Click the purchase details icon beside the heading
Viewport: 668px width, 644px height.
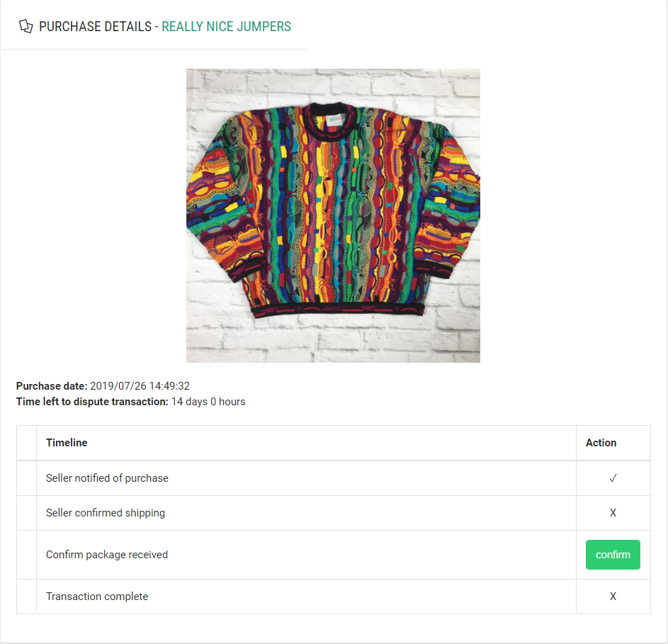(x=26, y=26)
